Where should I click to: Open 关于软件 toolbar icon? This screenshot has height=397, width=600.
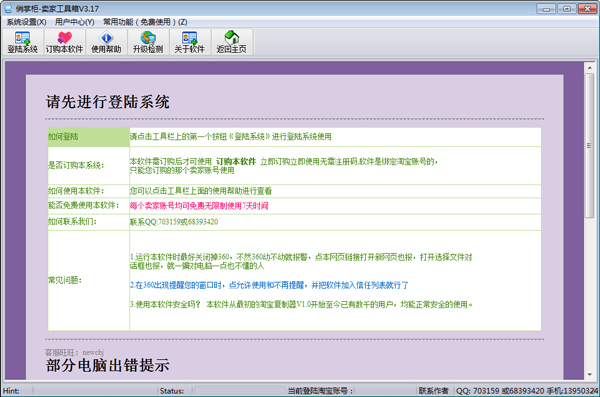(x=189, y=42)
